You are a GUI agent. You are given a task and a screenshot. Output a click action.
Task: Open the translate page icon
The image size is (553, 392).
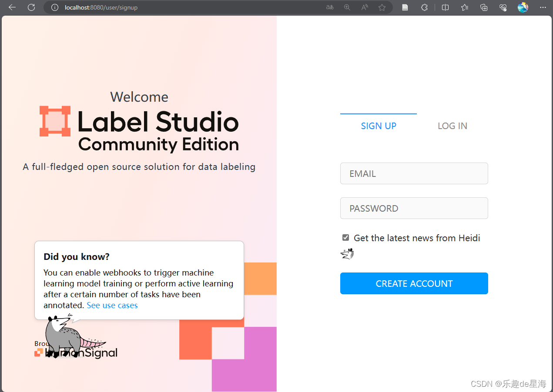(330, 7)
